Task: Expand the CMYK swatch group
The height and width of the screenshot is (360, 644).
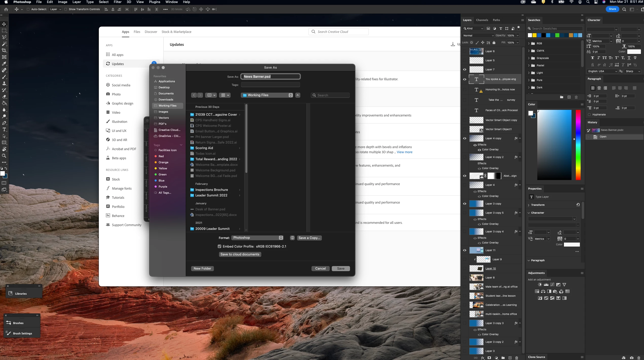Action: click(529, 51)
